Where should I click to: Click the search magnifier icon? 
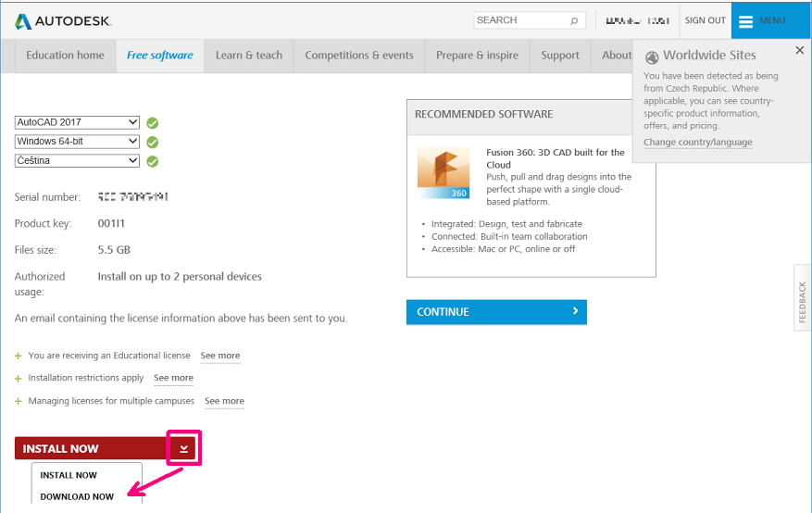[x=574, y=20]
